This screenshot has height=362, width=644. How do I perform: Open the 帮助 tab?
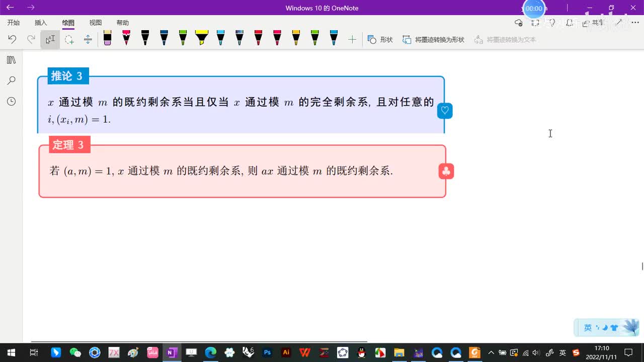click(123, 23)
